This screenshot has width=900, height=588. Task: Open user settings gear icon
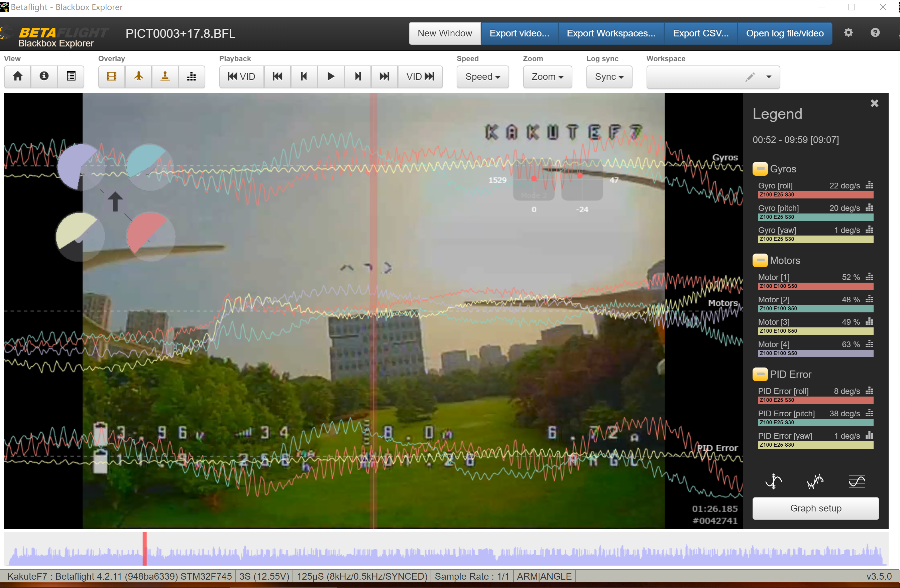click(x=848, y=33)
